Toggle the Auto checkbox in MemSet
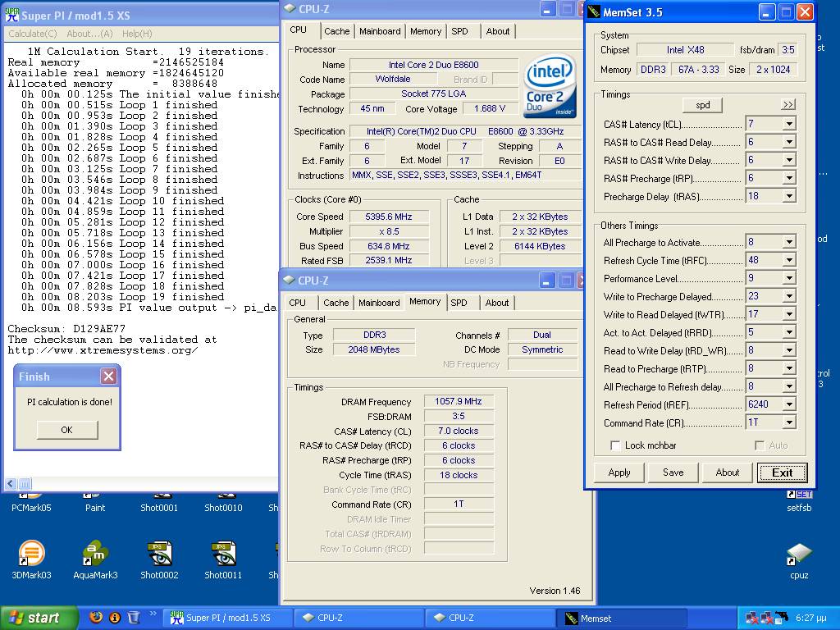The image size is (840, 630). point(759,445)
